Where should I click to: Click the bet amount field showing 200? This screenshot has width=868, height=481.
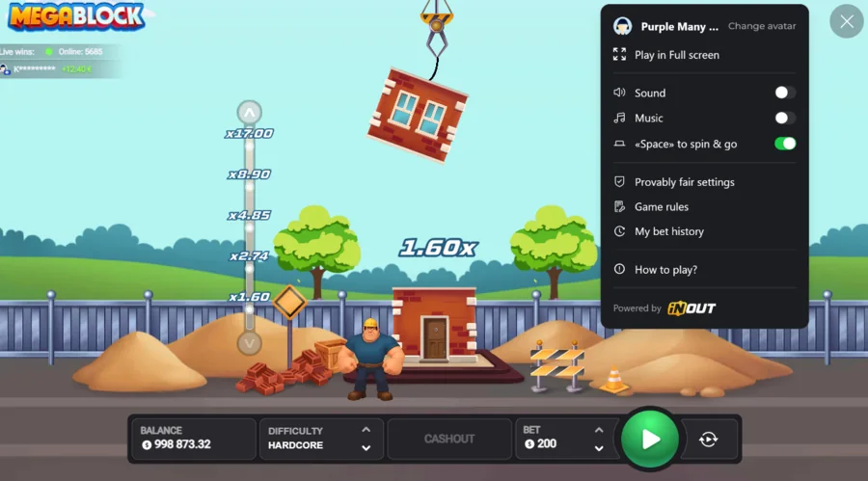coord(547,444)
